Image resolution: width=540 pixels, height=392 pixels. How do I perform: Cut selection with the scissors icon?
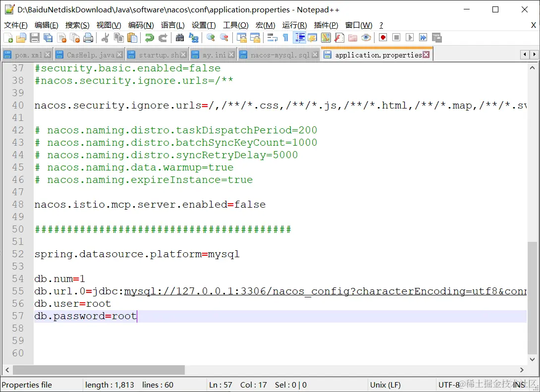pyautogui.click(x=106, y=38)
